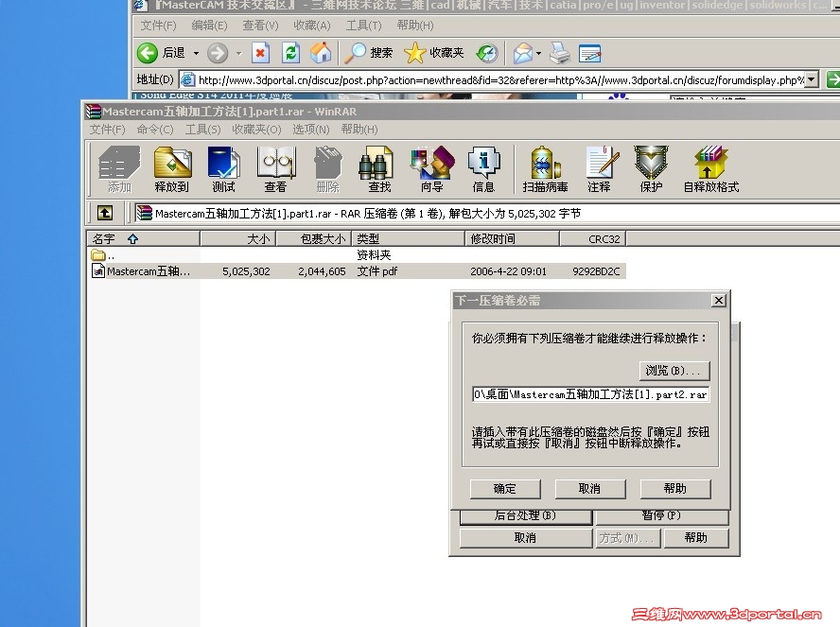Click the browser Mail envelope icon
Screen dimensions: 840x627
523,53
